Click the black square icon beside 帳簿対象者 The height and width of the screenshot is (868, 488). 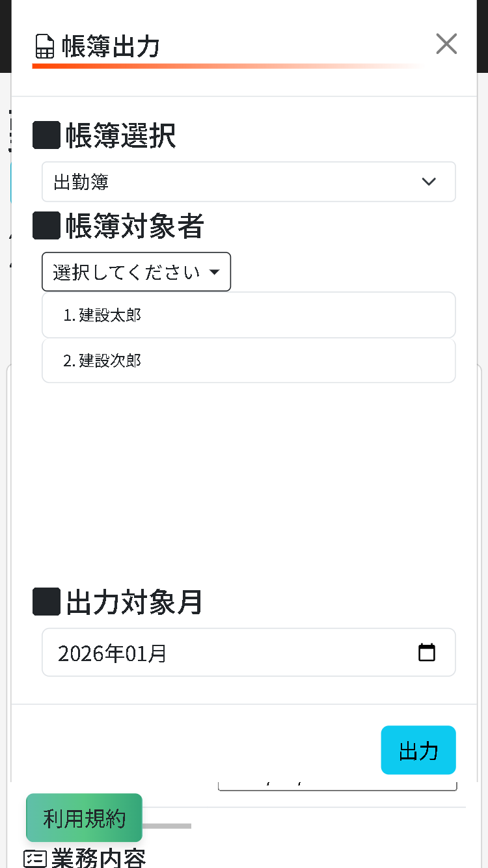46,225
